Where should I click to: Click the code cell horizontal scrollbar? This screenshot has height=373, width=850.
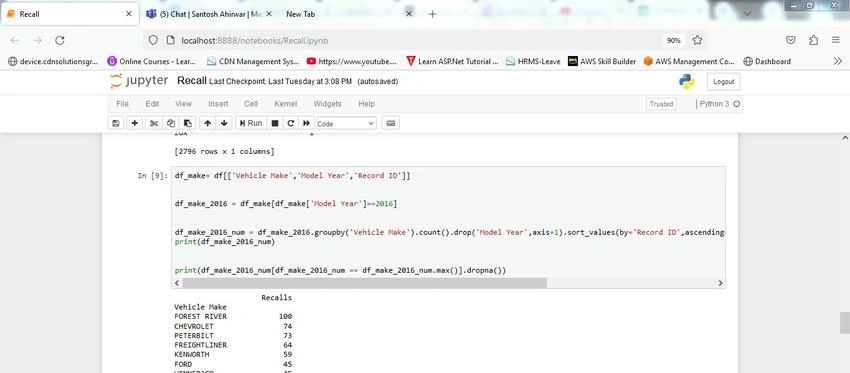pyautogui.click(x=364, y=283)
